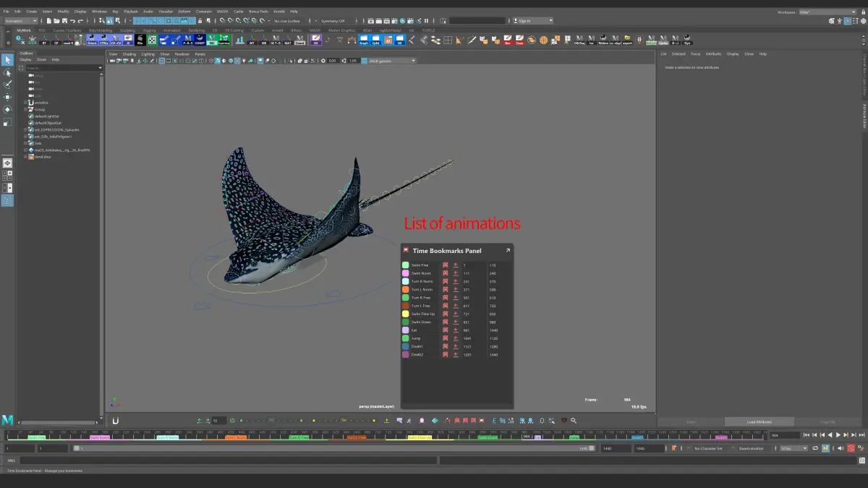Screen dimensions: 868x488
Task: Open the Playback menu
Action: (130, 12)
